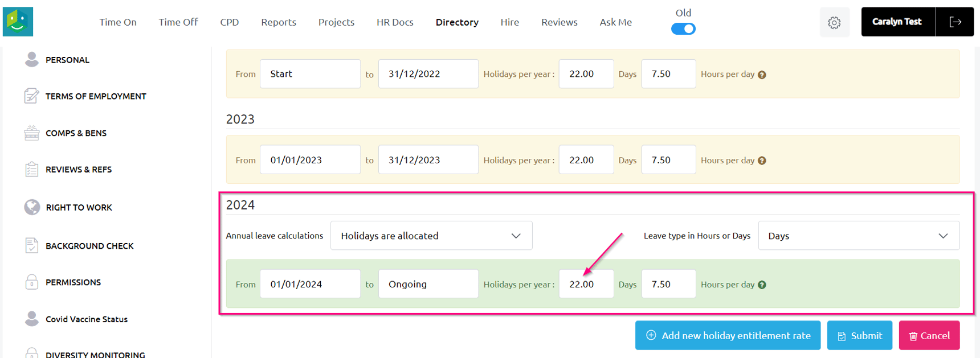Click the 2024 From date field 01/01/2024
980x358 pixels.
pos(310,284)
